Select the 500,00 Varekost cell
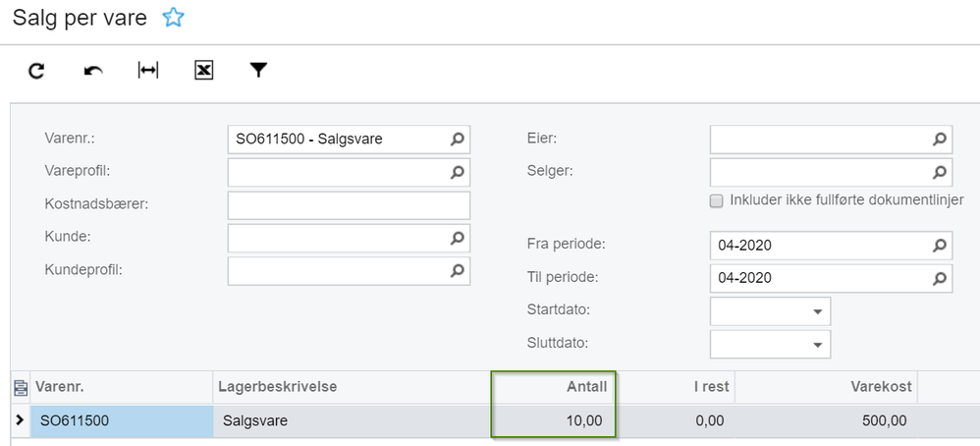This screenshot has width=980, height=446. click(x=826, y=421)
